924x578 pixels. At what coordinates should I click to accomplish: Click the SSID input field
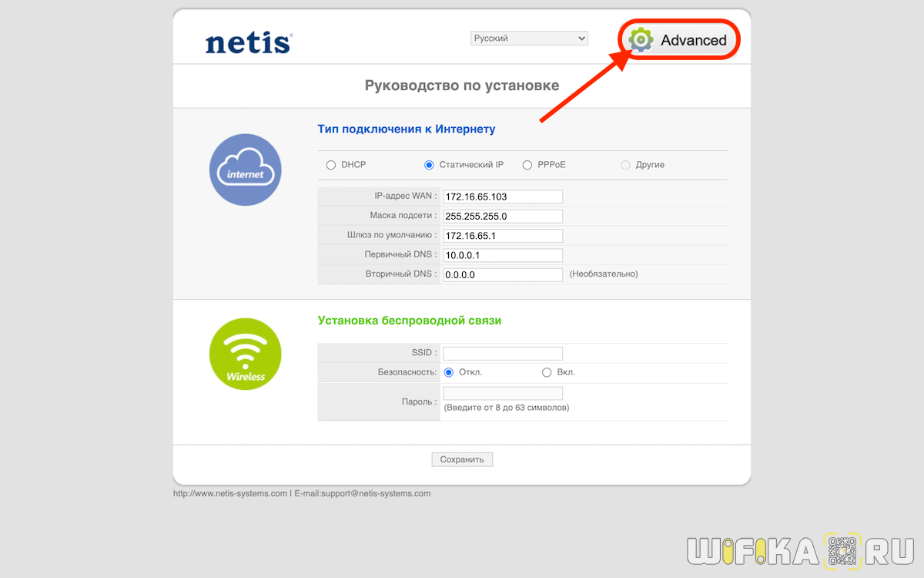(x=503, y=353)
